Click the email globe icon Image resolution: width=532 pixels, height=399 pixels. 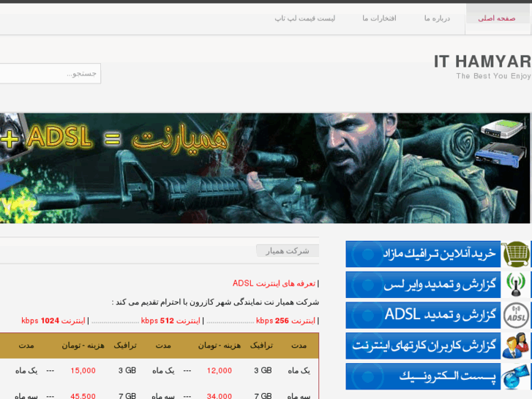coord(515,376)
